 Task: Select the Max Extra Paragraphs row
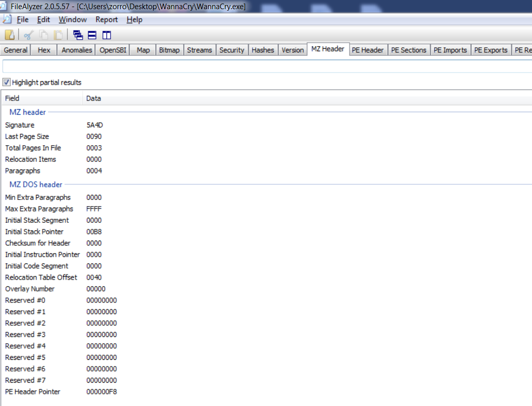point(267,209)
